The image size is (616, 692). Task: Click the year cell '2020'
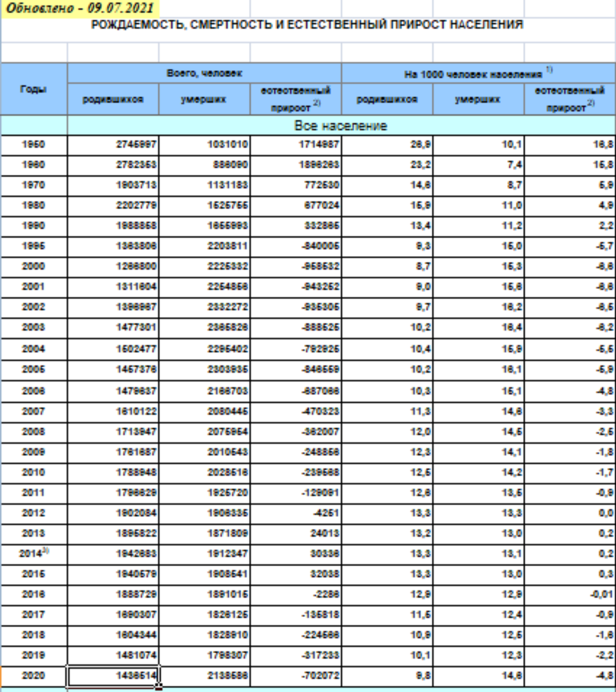[x=33, y=675]
